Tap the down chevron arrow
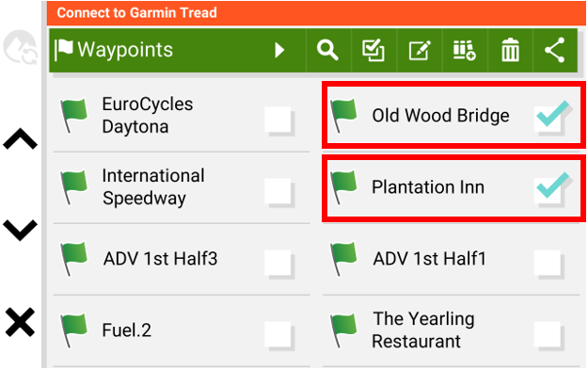This screenshot has width=588, height=370. (x=21, y=230)
